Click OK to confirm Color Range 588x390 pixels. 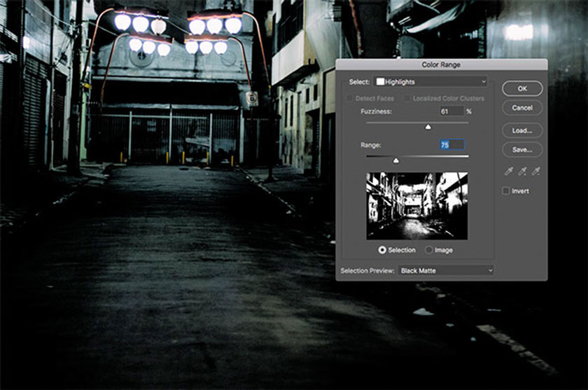(522, 89)
